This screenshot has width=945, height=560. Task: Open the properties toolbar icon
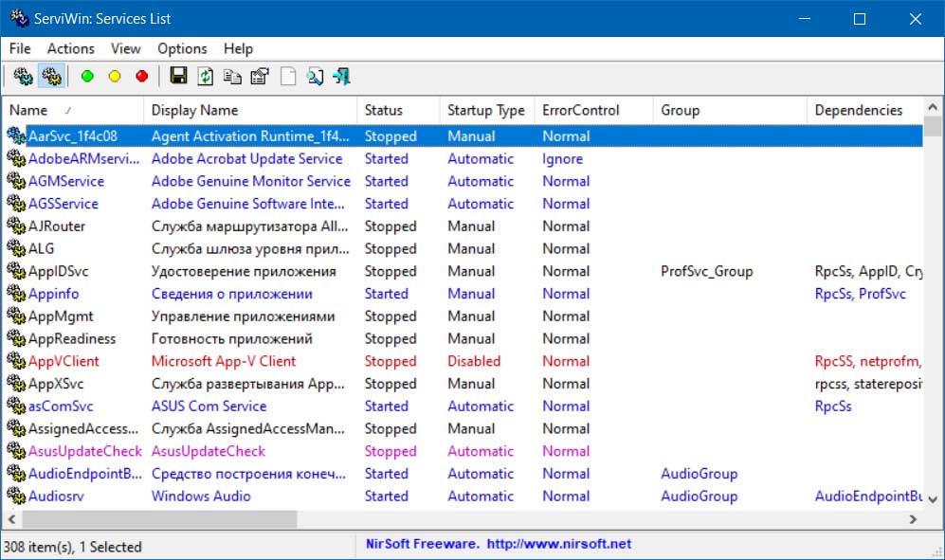(x=260, y=77)
